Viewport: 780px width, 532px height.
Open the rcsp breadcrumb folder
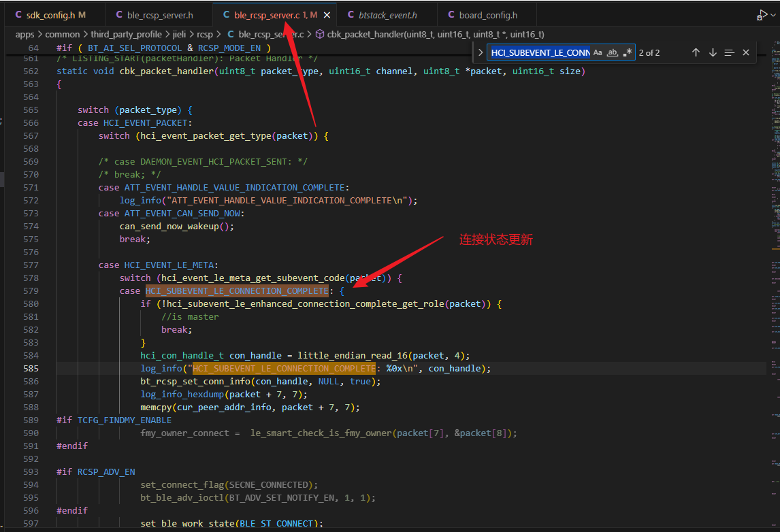(205, 34)
